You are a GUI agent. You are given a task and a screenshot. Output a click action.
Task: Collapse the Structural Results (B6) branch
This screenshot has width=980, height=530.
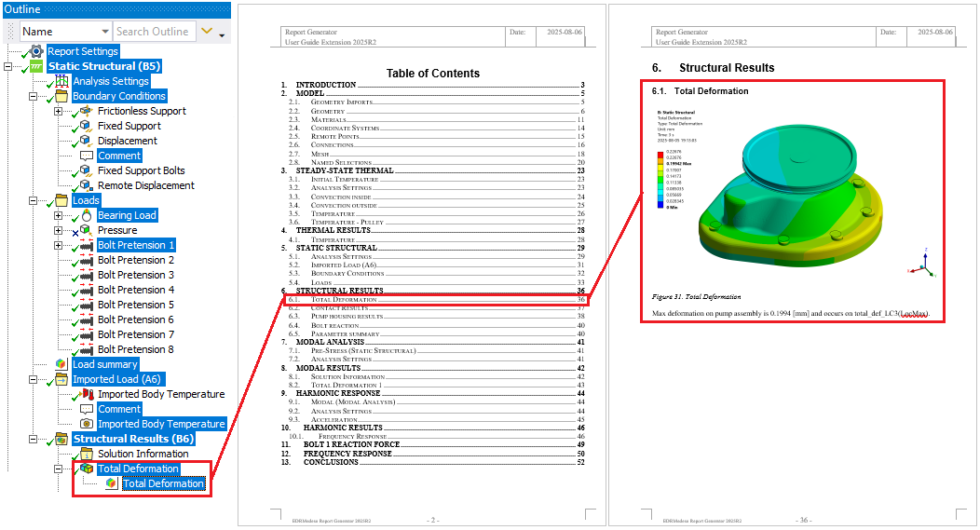coord(33,440)
